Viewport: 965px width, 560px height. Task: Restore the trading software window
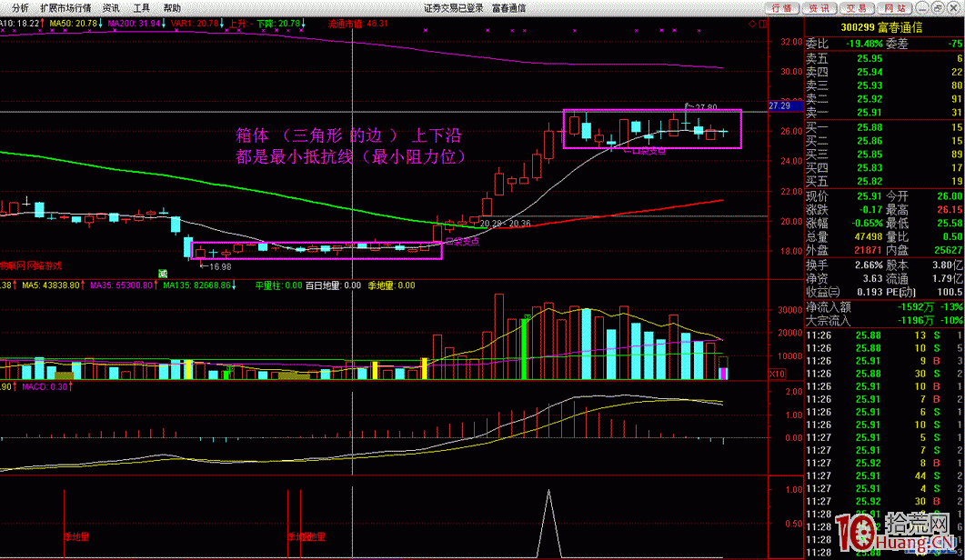[938, 8]
